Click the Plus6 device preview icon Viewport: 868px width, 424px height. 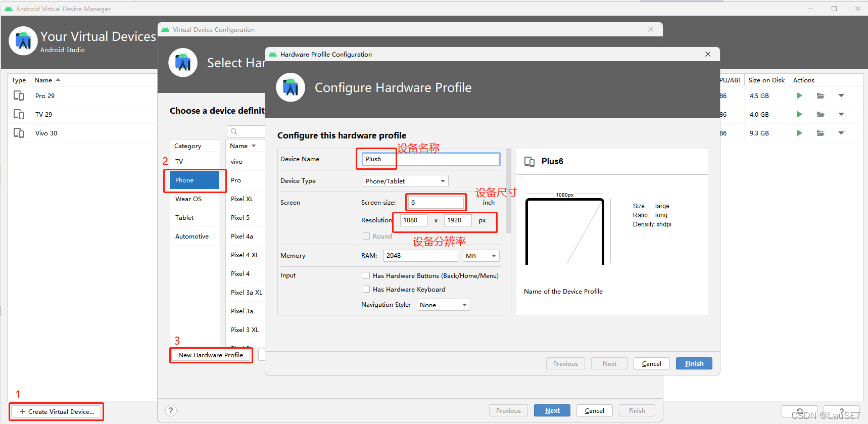(529, 162)
